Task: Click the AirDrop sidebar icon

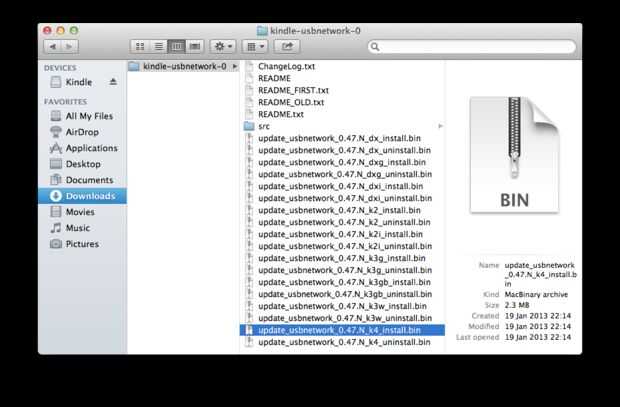Action: pyautogui.click(x=56, y=132)
